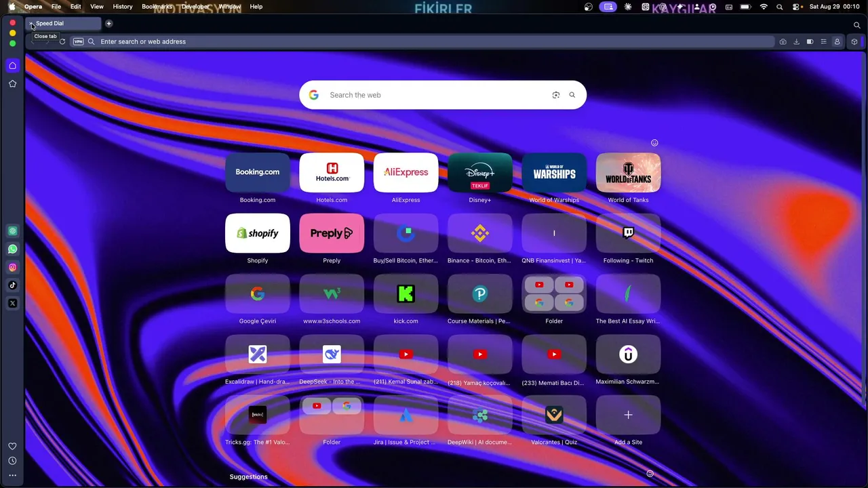
Task: Open the www.w3schools.com tile
Action: 332,293
